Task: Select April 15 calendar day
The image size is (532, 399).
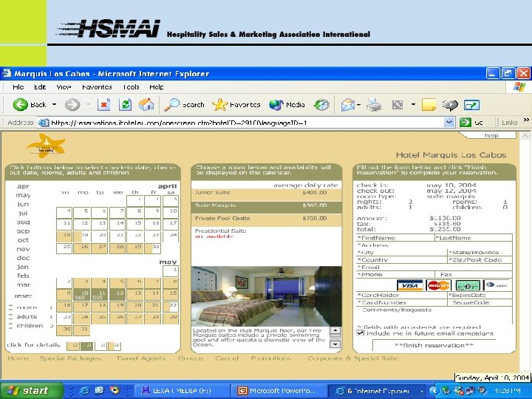Action: (x=135, y=224)
